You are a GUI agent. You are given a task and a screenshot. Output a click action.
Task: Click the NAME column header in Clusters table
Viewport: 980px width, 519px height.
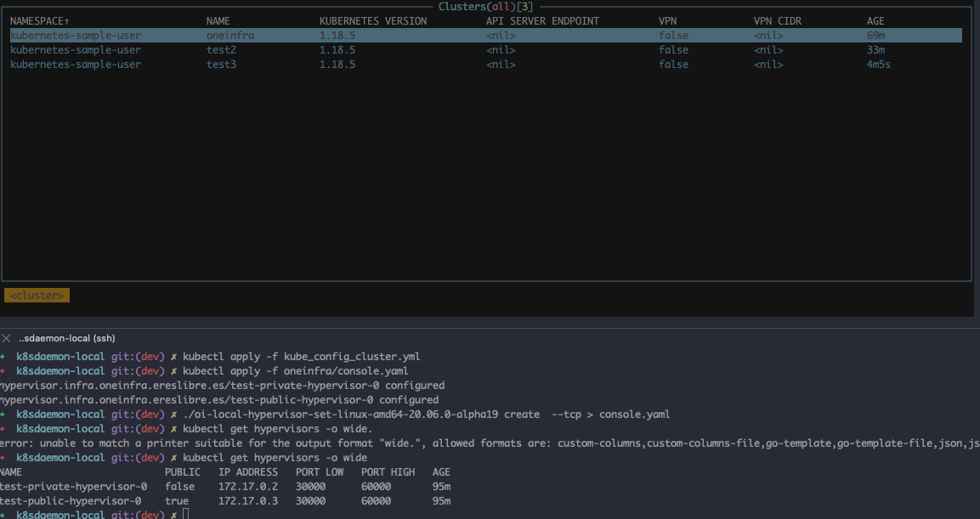[218, 21]
